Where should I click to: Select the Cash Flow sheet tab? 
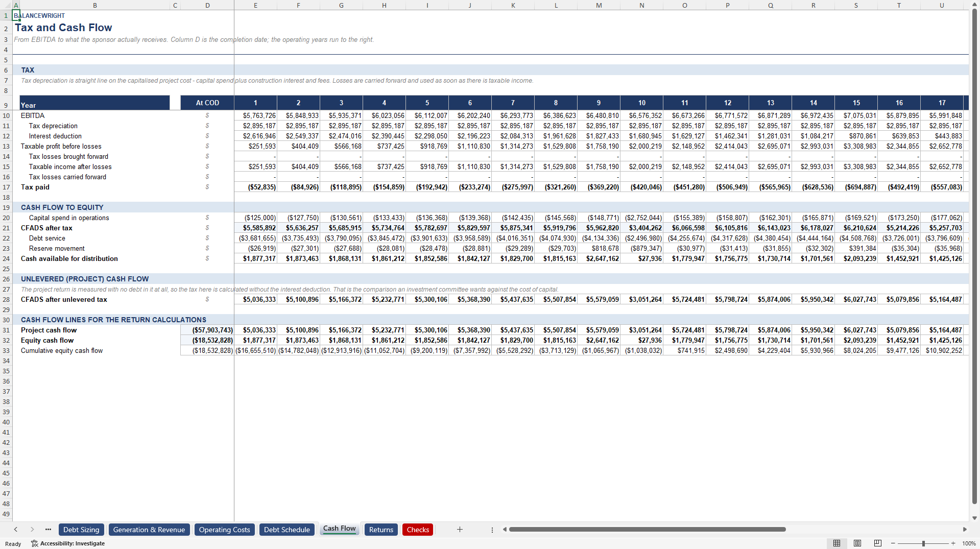click(340, 529)
